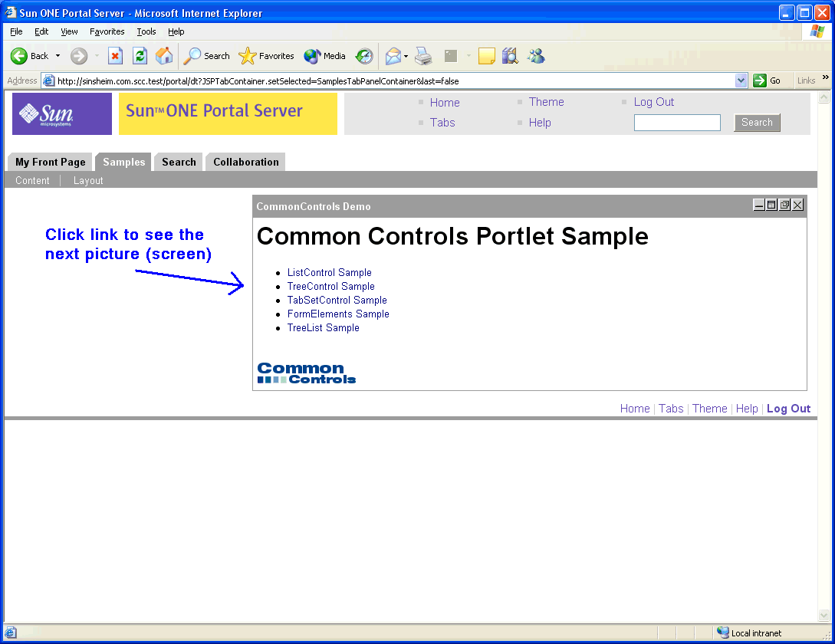Image resolution: width=835 pixels, height=644 pixels.
Task: Click the footer Tabs link
Action: pyautogui.click(x=671, y=409)
